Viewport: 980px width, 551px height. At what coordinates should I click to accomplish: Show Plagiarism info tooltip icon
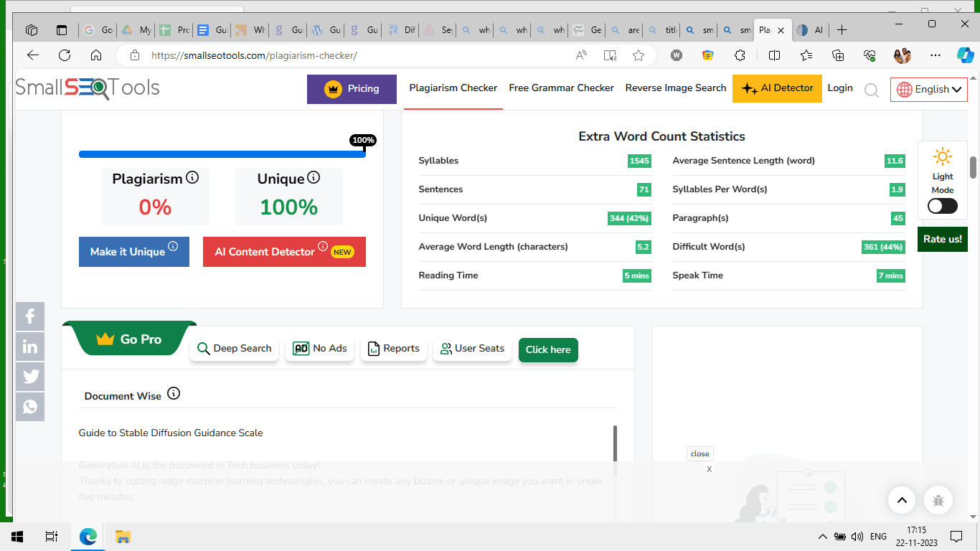(192, 177)
